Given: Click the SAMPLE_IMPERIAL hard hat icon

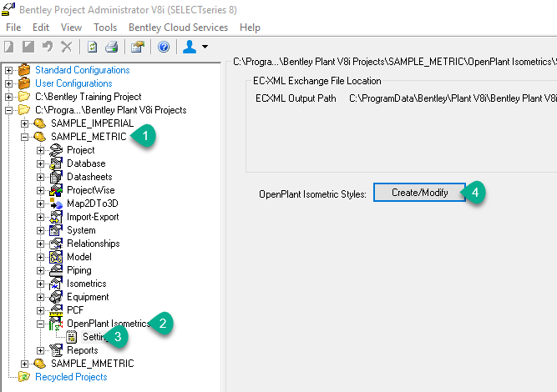Looking at the screenshot, I should pyautogui.click(x=40, y=123).
